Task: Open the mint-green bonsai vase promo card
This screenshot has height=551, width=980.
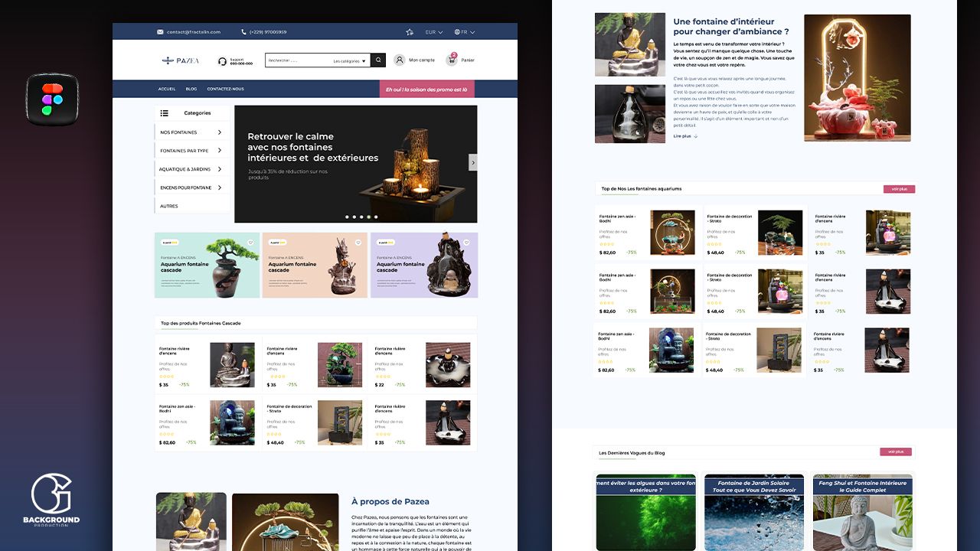Action: 207,265
